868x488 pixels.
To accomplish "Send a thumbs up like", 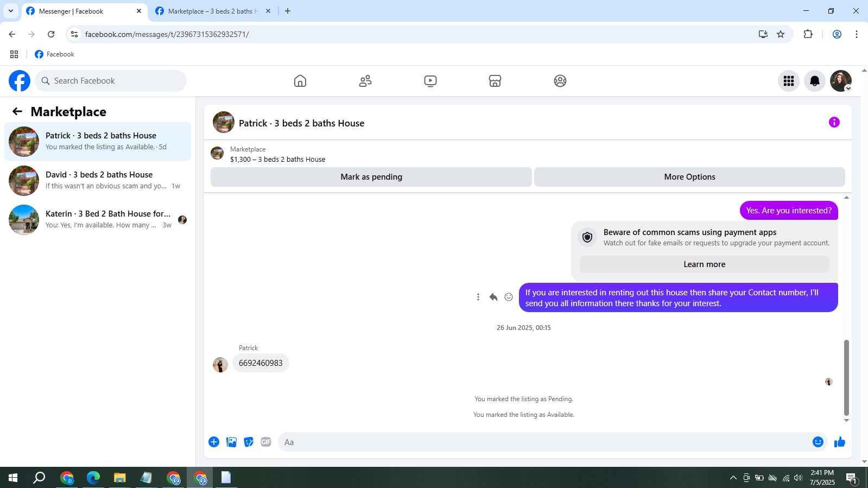I will (x=840, y=442).
